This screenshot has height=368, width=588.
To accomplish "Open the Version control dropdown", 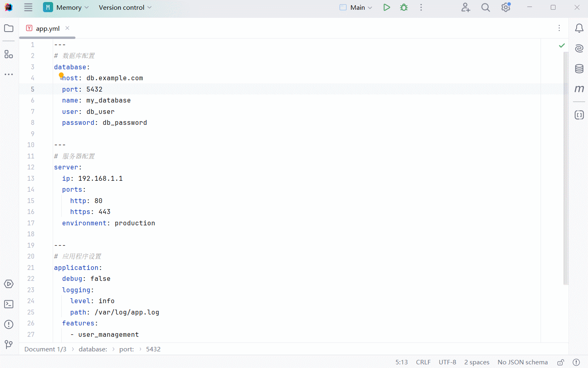I will point(125,7).
